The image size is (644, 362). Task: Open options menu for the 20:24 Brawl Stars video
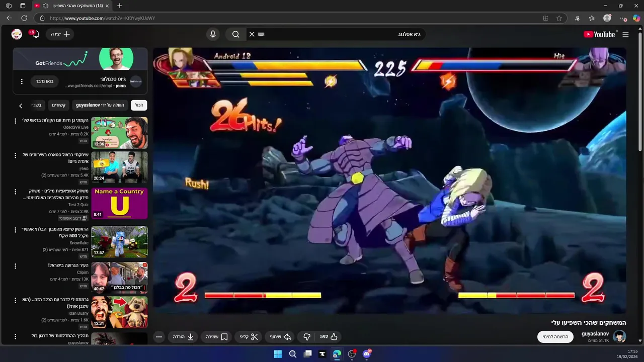click(x=15, y=155)
